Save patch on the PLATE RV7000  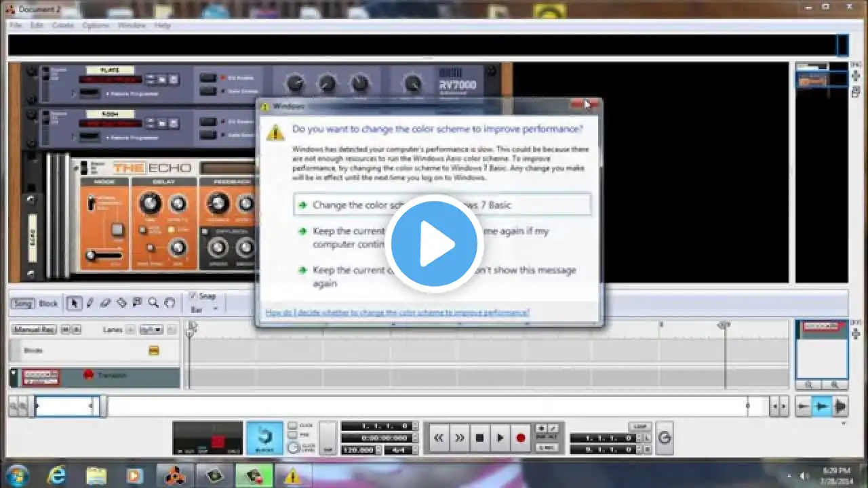(x=173, y=79)
